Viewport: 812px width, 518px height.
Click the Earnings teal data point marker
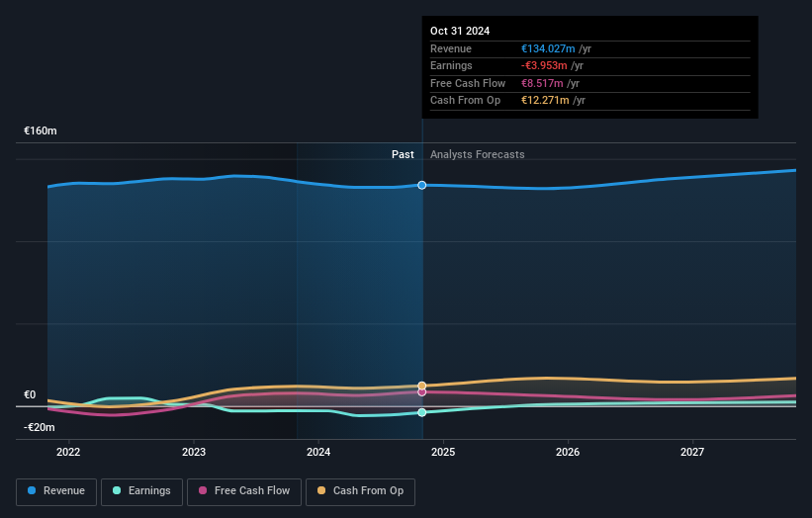coord(422,412)
